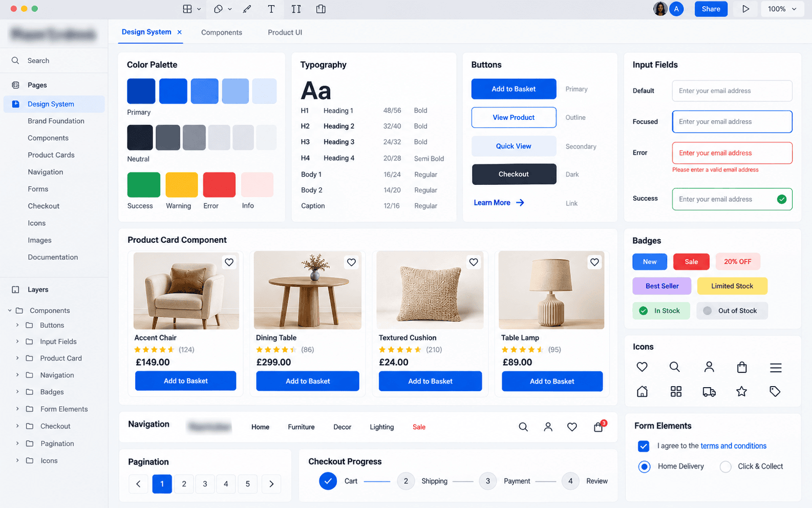Click the star icon in Icons panel
The height and width of the screenshot is (508, 812).
click(x=741, y=392)
